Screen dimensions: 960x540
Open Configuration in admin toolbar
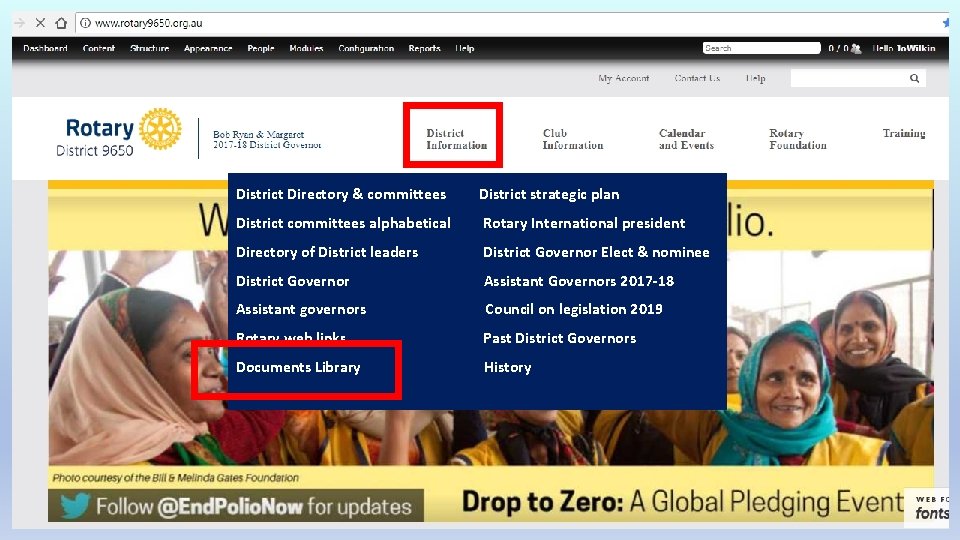pos(366,48)
